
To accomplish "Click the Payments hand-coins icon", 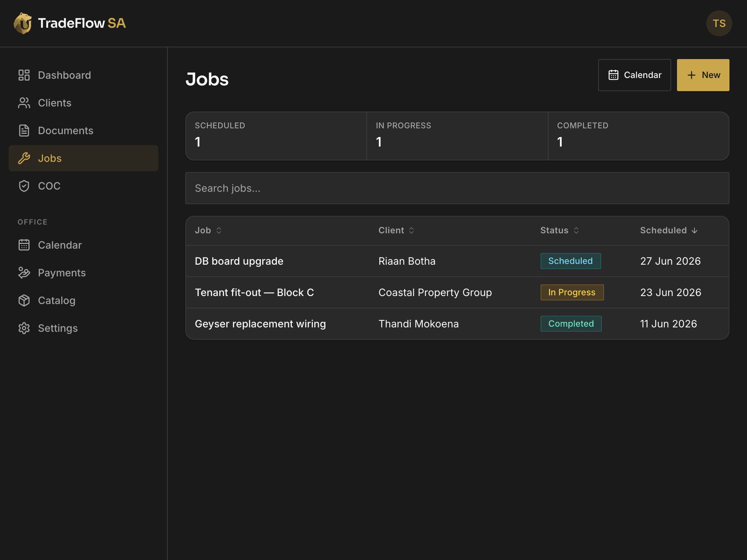I will point(24,273).
